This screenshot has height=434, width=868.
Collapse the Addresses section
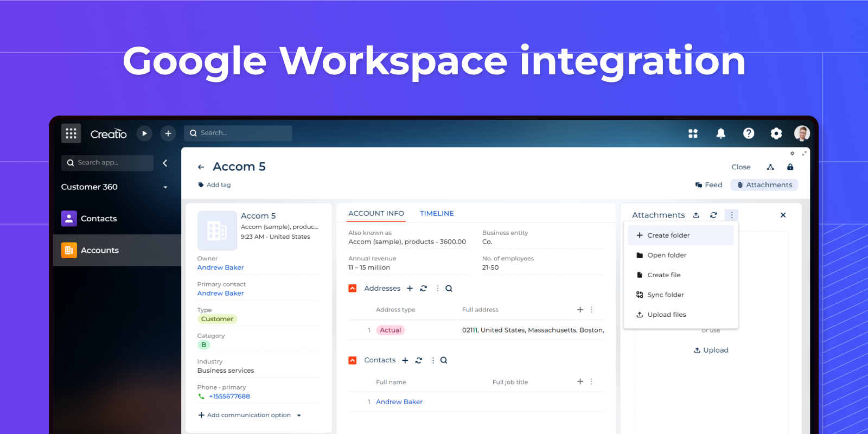coord(353,289)
